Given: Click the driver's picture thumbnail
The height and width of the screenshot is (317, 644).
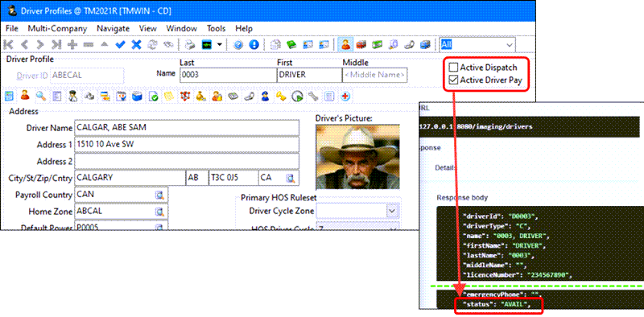Looking at the screenshot, I should click(x=357, y=157).
